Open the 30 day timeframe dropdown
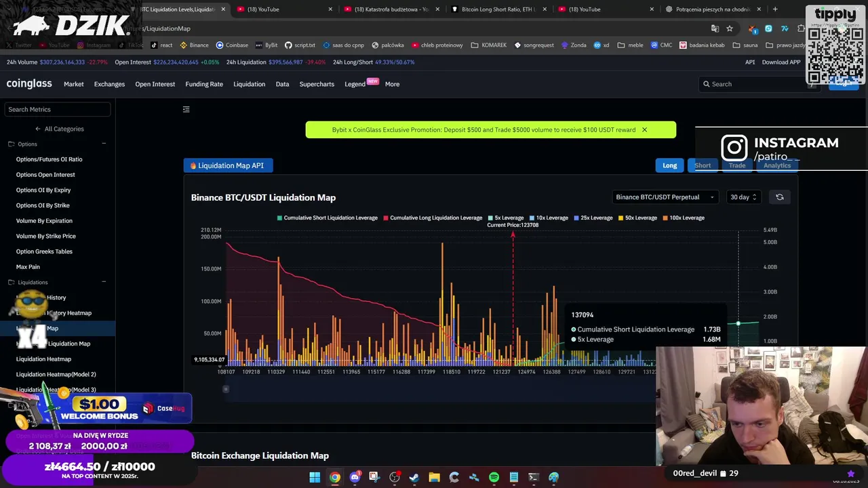The image size is (868, 488). tap(743, 197)
